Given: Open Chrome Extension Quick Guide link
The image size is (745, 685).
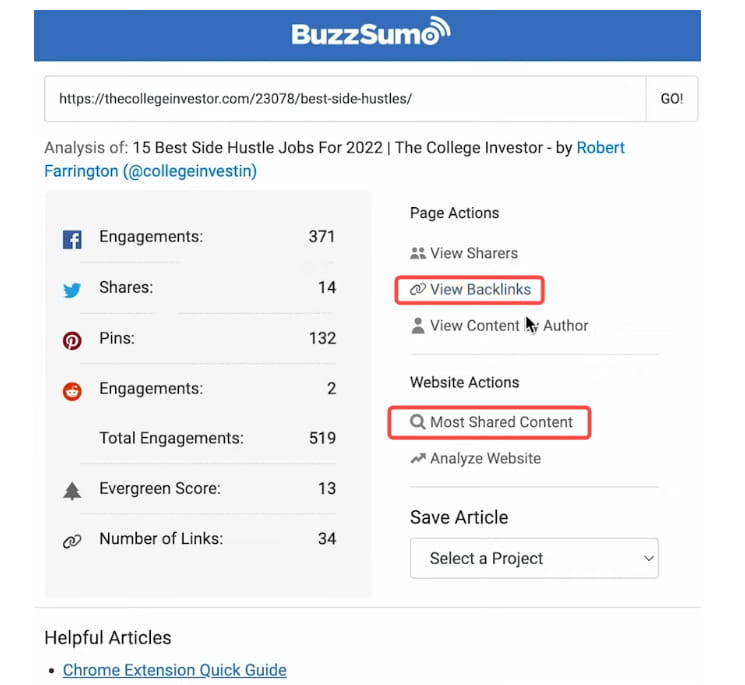Looking at the screenshot, I should 174,670.
